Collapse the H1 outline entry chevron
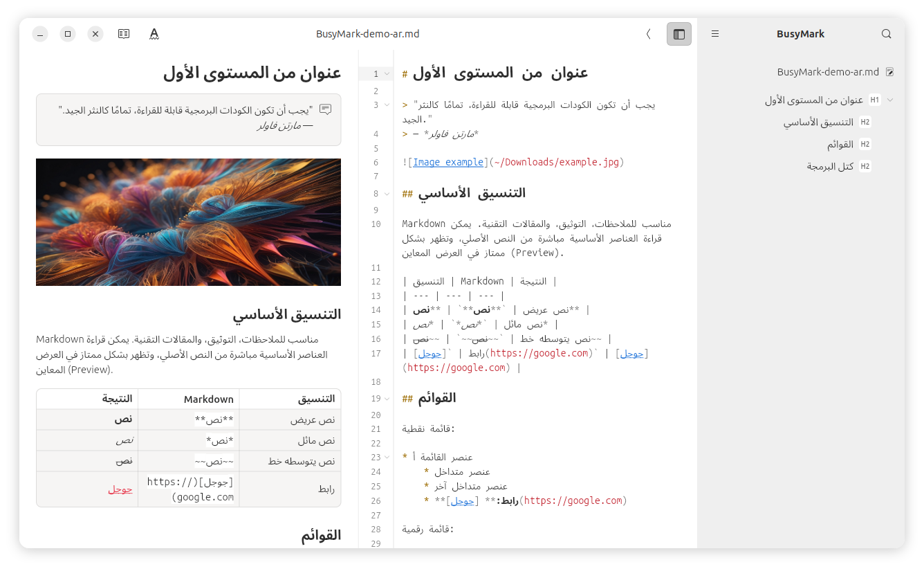Screen dimensions: 924x569 (x=890, y=100)
